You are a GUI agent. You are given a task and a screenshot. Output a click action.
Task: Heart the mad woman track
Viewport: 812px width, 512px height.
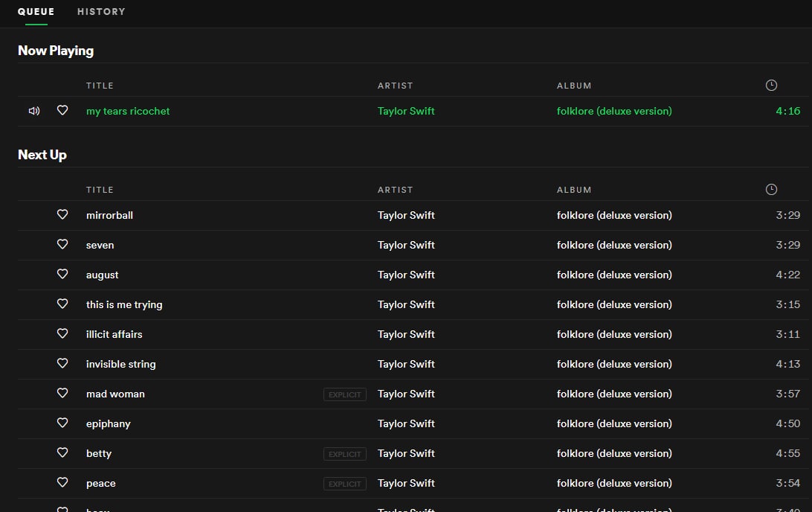point(62,393)
